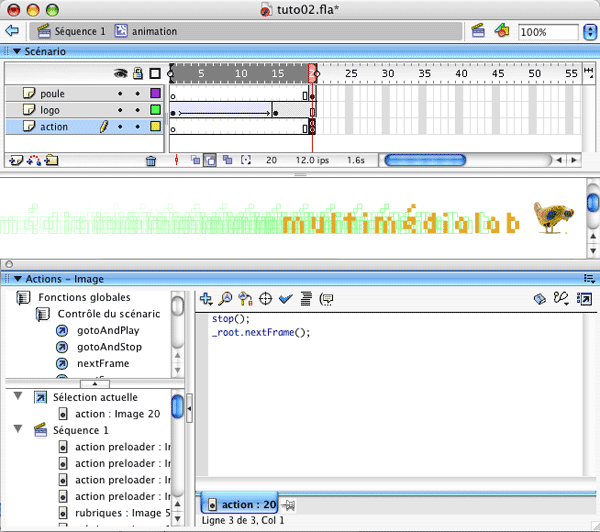Toggle visibility dot of logo layer
Image resolution: width=600 pixels, height=532 pixels.
coord(120,110)
